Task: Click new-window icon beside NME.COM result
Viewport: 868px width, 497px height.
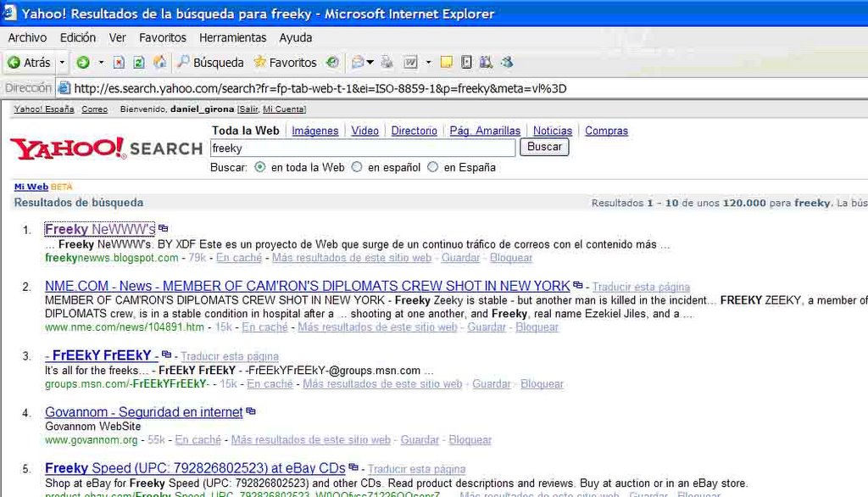Action: 578,285
